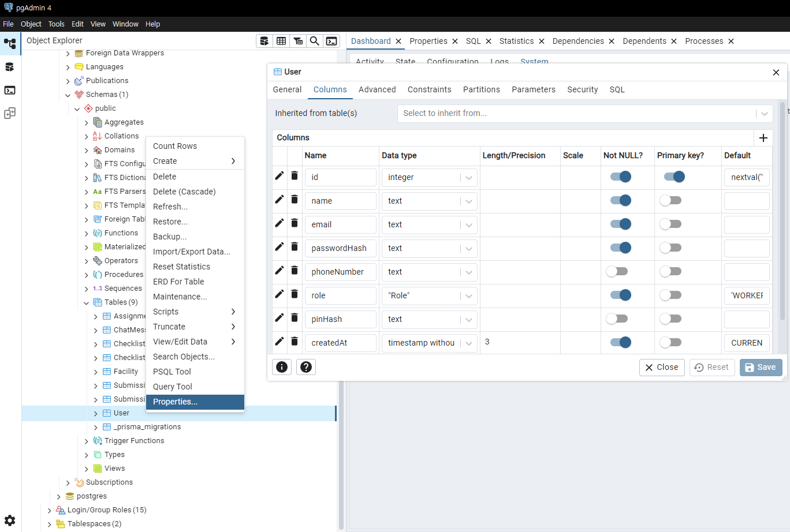This screenshot has height=532, width=790.
Task: Switch to the Security tab in dialog
Action: pos(582,89)
